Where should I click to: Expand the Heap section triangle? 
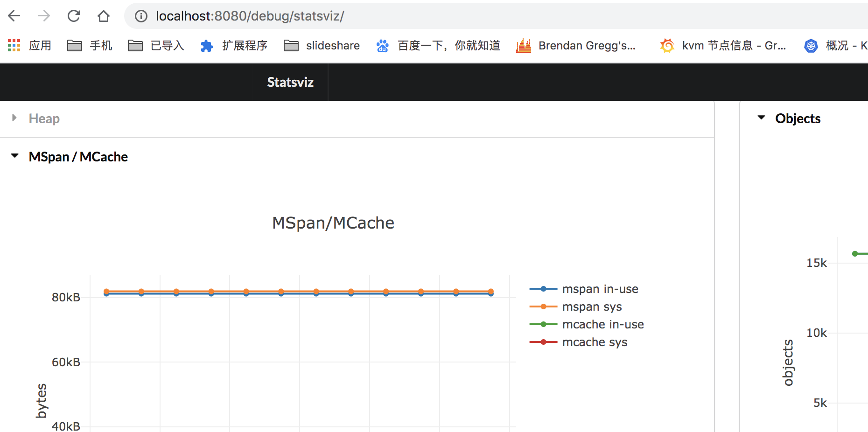[14, 118]
